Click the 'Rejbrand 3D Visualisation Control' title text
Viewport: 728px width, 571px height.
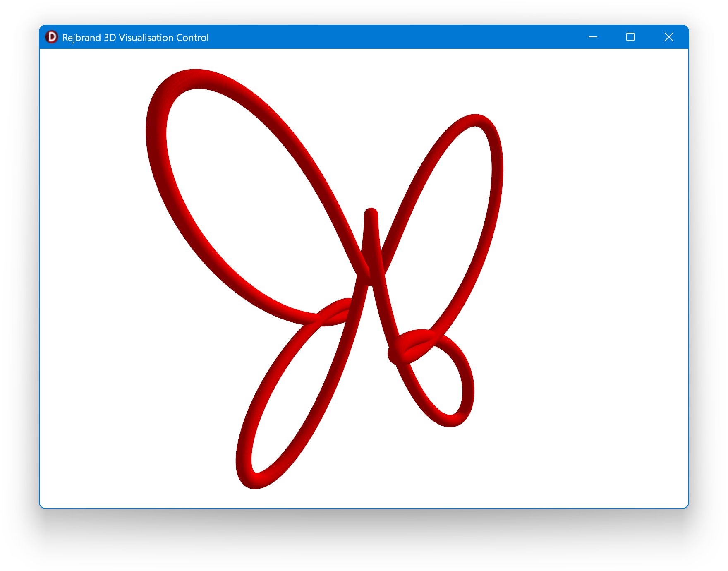point(135,38)
